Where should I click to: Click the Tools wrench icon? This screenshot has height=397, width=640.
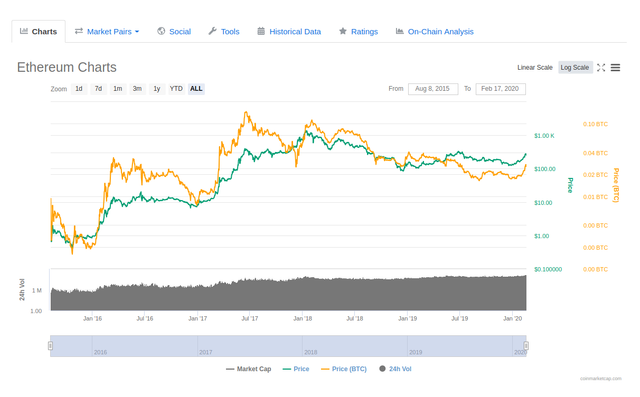[212, 31]
